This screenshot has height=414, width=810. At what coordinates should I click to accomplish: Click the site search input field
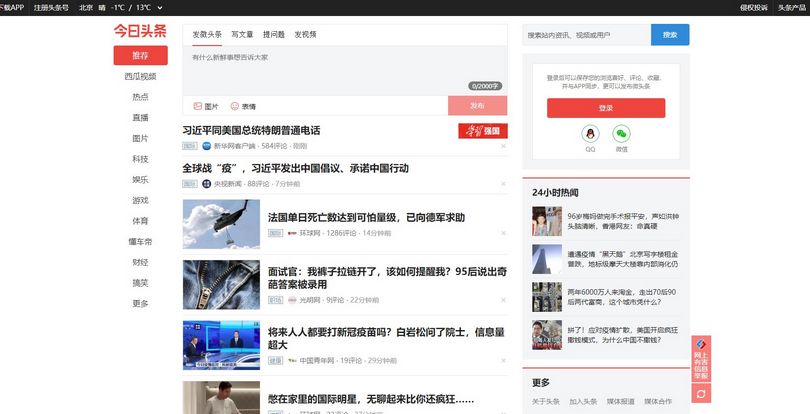[586, 35]
